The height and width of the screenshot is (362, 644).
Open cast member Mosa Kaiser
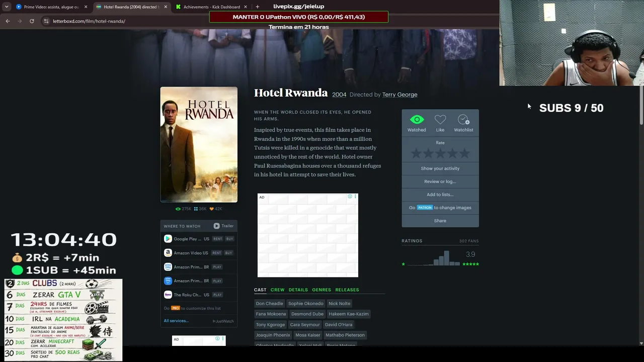click(x=308, y=335)
